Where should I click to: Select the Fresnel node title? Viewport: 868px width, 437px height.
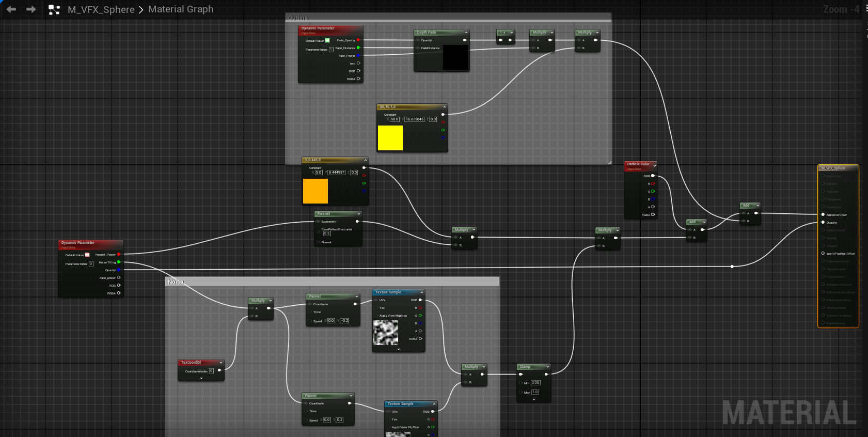tap(324, 214)
